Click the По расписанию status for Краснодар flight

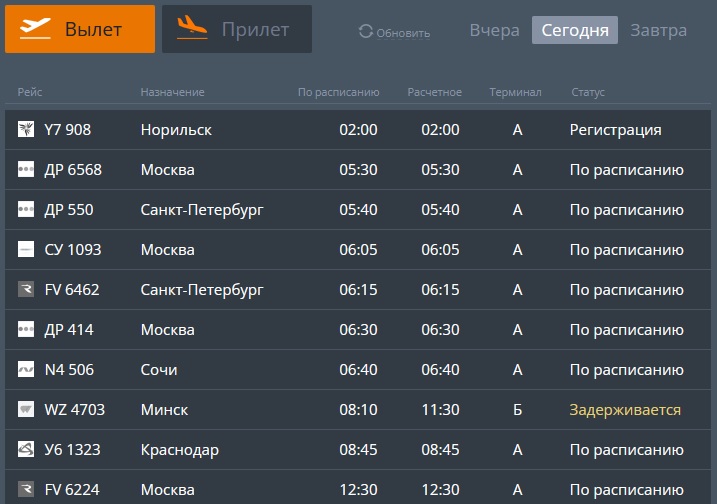click(626, 450)
